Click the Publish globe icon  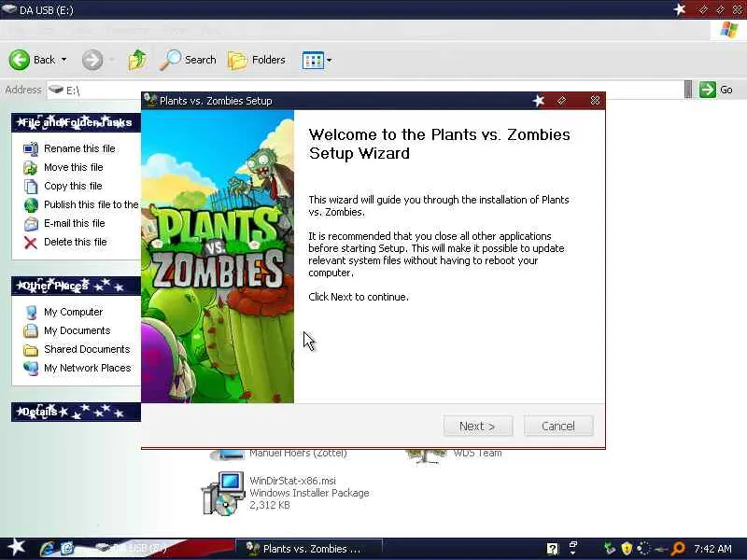[31, 204]
